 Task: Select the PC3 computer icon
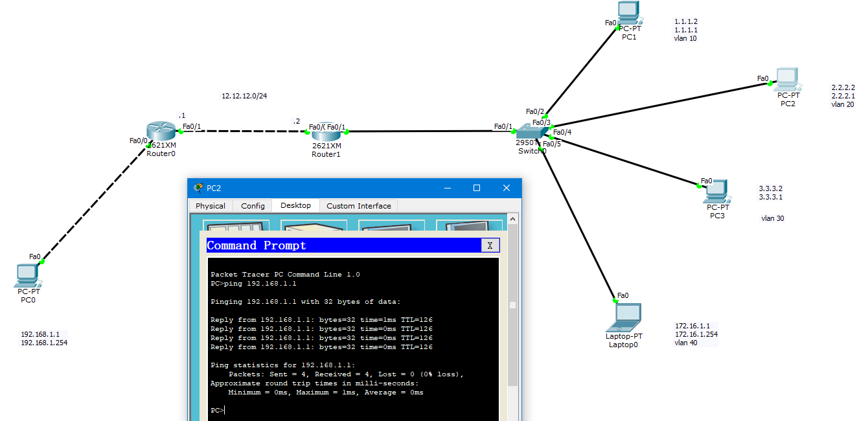[x=717, y=192]
